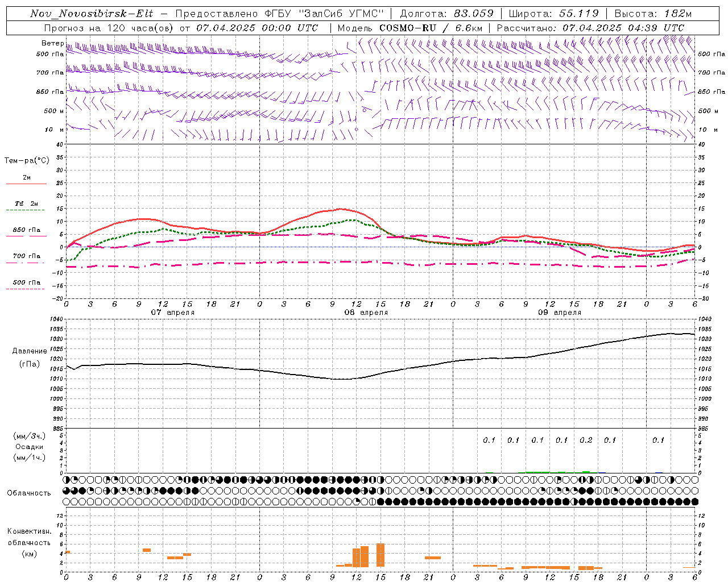The height and width of the screenshot is (582, 728).
Task: Click the date label 07 апреля
Action: coord(172,313)
